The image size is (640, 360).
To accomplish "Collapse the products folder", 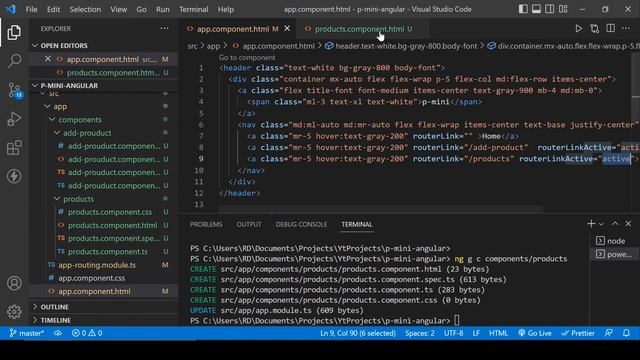I will click(x=104, y=199).
